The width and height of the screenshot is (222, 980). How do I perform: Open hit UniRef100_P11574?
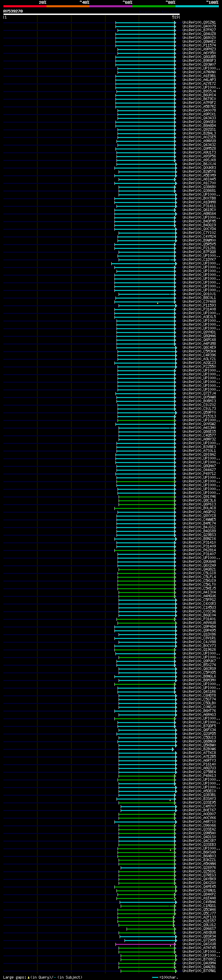tap(199, 45)
